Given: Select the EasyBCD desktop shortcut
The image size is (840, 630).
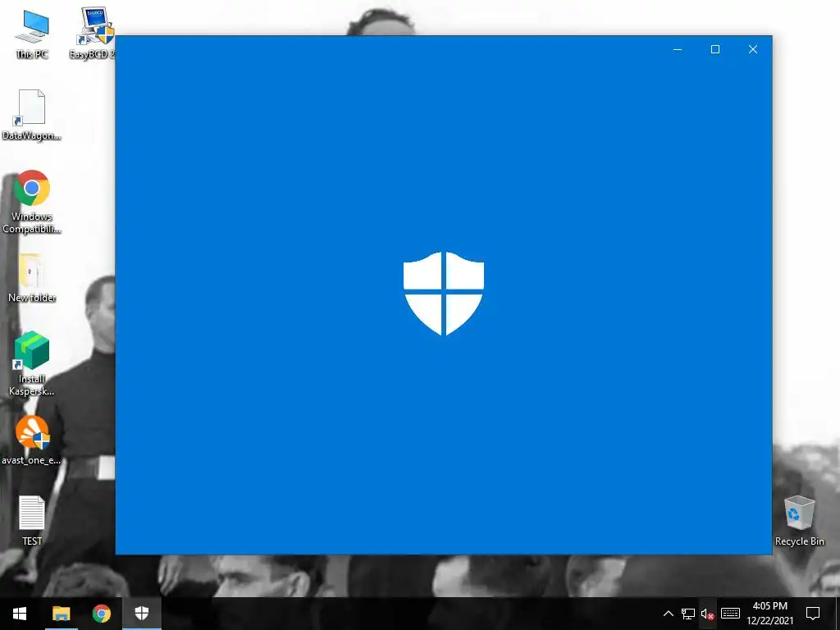Looking at the screenshot, I should 94,34.
